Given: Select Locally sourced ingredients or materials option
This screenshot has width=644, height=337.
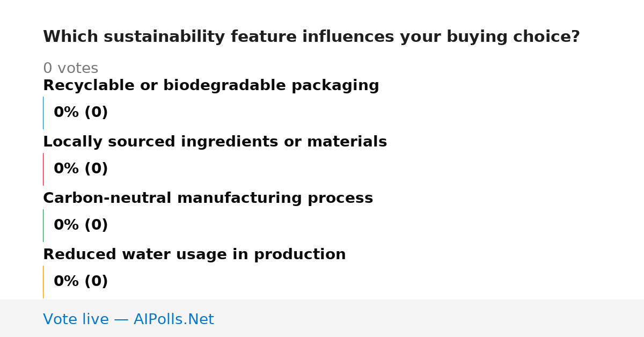Looking at the screenshot, I should point(215,142).
